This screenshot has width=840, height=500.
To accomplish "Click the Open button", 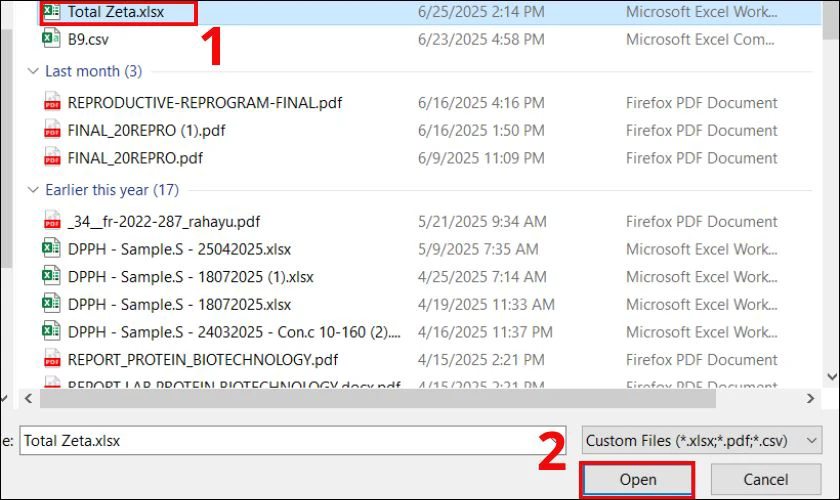I will (x=637, y=479).
